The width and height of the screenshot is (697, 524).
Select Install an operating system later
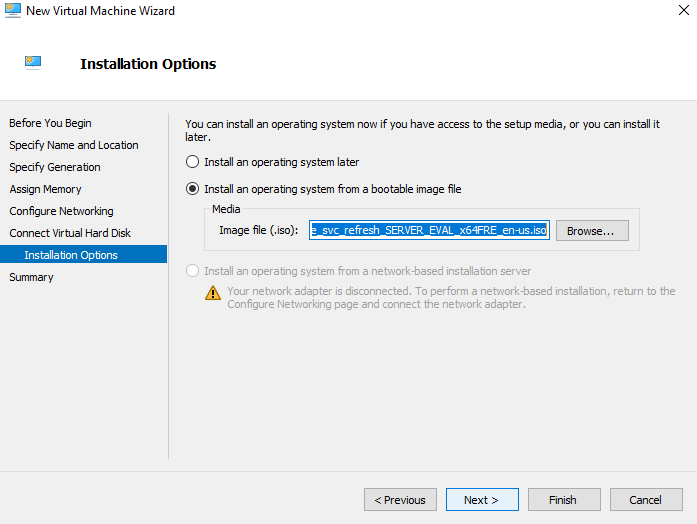tap(192, 162)
